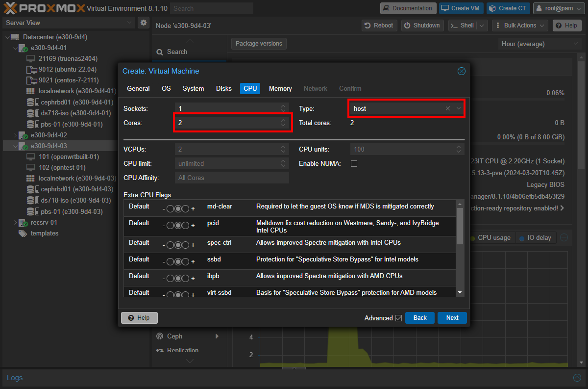Click the Create VM button
The image size is (588, 389).
click(461, 8)
